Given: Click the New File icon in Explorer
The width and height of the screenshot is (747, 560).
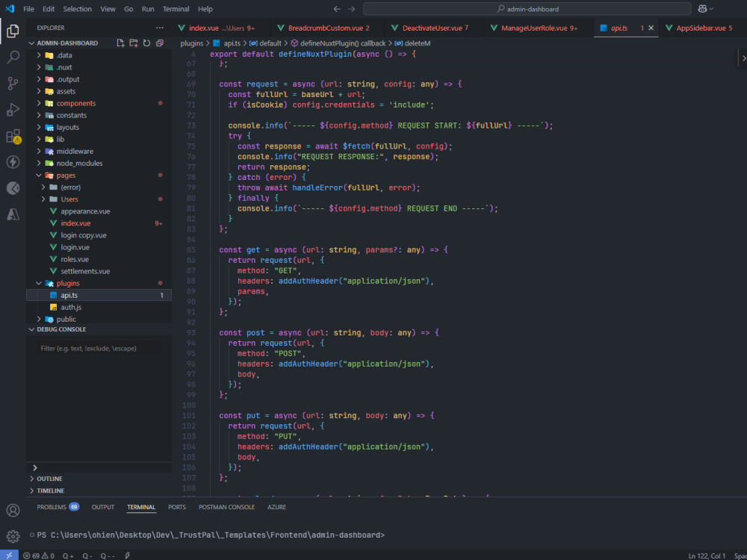Looking at the screenshot, I should click(120, 43).
